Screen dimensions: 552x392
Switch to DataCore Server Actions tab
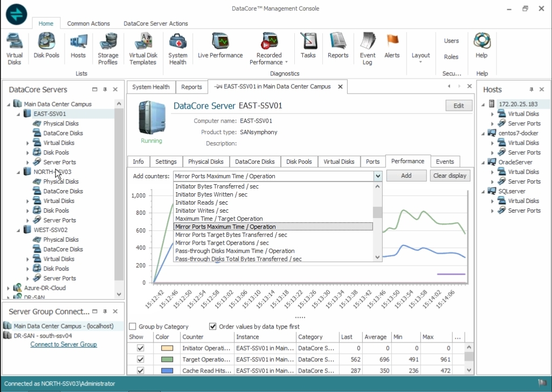156,24
